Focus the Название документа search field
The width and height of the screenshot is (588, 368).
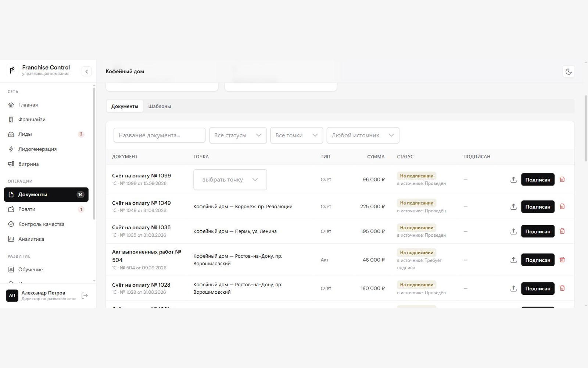click(159, 135)
